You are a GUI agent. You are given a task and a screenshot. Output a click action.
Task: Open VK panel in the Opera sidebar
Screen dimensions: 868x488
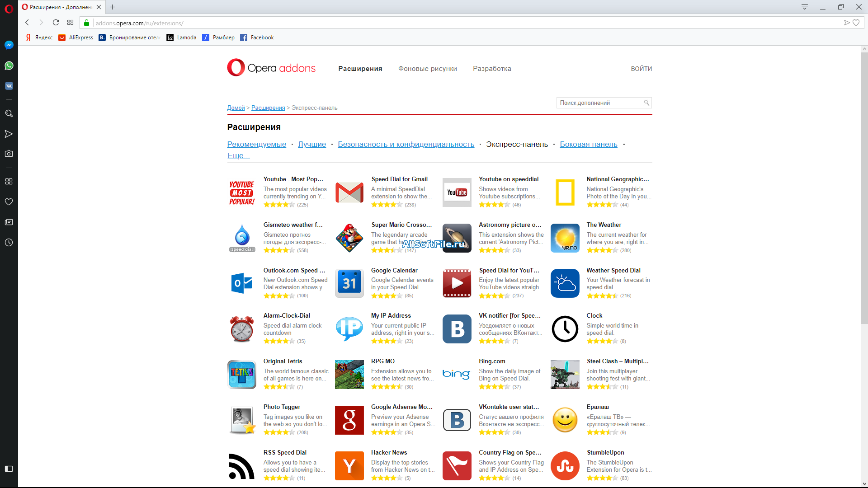pyautogui.click(x=9, y=86)
